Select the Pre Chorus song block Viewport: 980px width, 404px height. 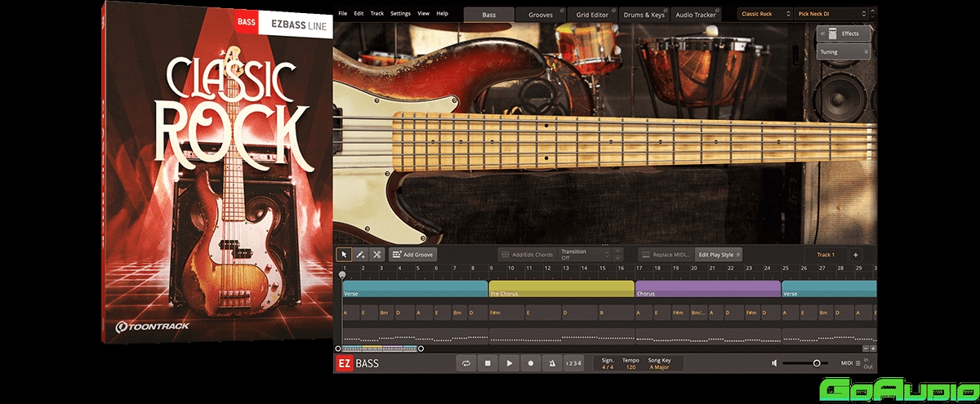coord(562,289)
